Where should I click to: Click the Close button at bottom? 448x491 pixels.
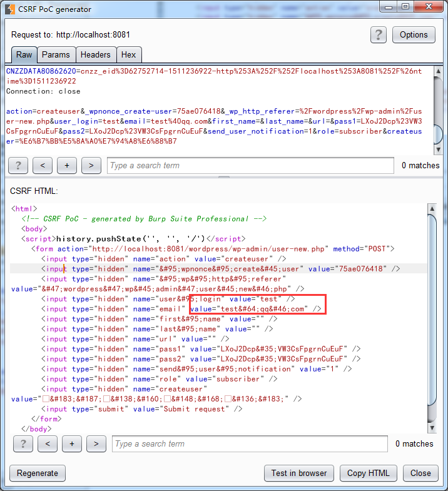coord(420,473)
